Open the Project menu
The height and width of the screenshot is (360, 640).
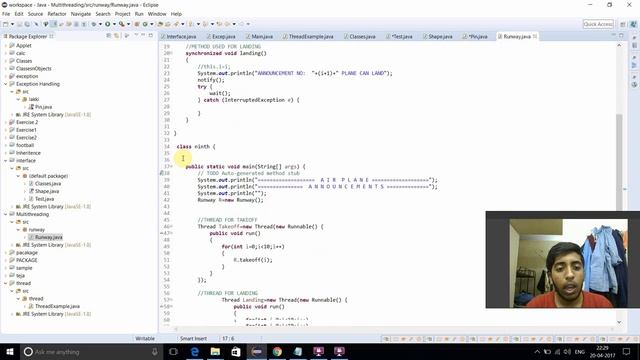pos(122,14)
